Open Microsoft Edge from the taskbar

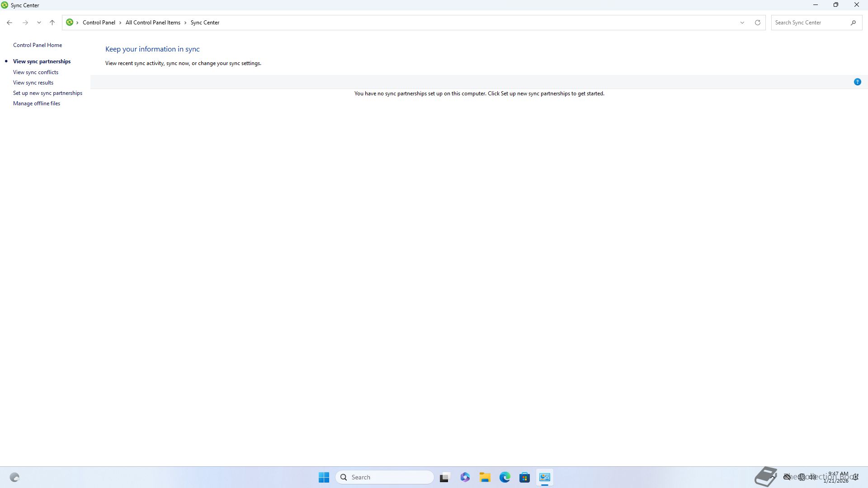pyautogui.click(x=505, y=477)
